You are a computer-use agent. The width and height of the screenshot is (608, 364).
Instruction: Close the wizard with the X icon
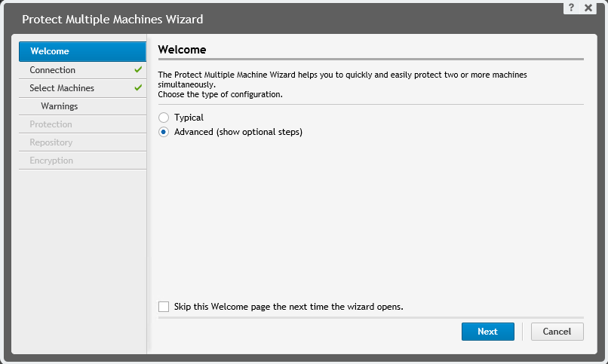[x=588, y=7]
